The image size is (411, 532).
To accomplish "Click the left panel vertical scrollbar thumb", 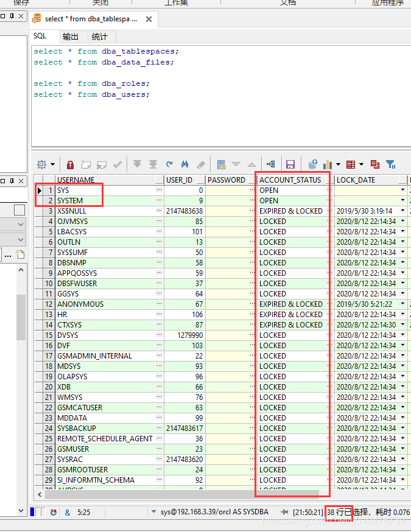I will coord(21,317).
